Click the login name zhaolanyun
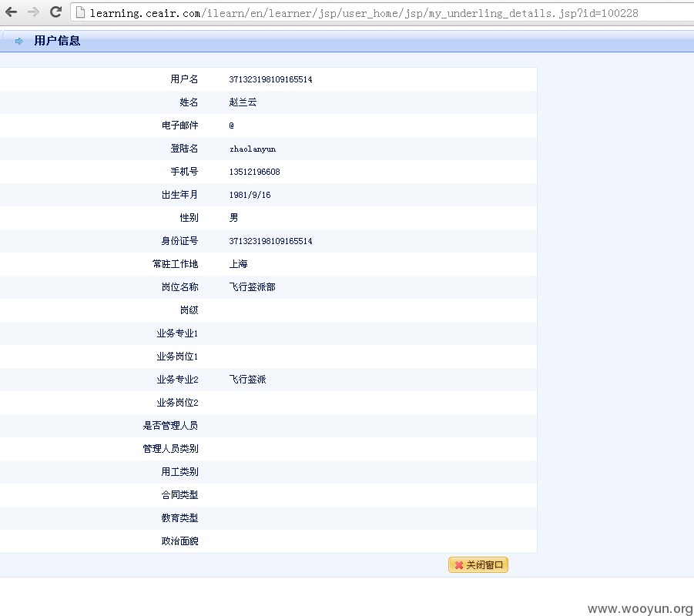Image resolution: width=694 pixels, height=616 pixels. (x=253, y=149)
